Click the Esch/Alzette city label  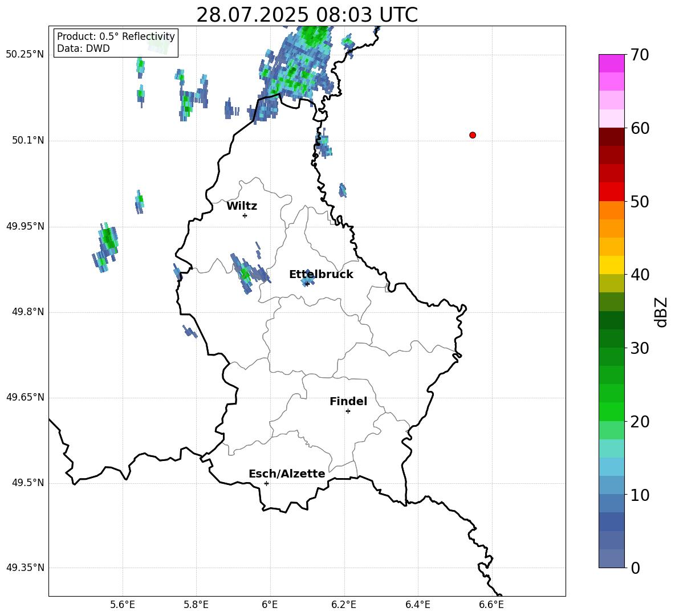point(287,474)
